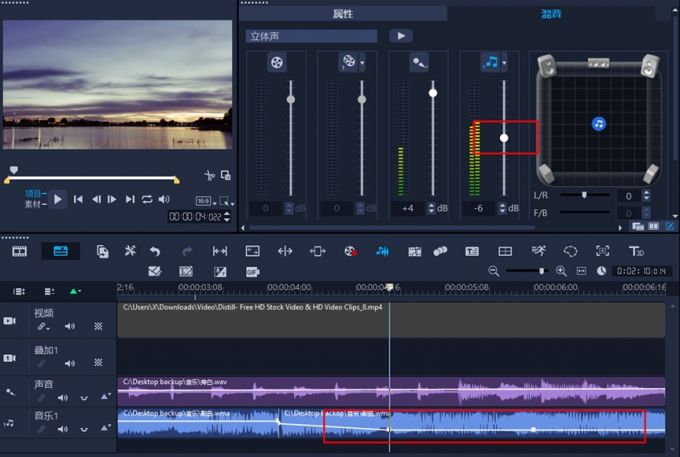Toggle repeat loop playback
Image resolution: width=680 pixels, height=457 pixels.
(147, 199)
